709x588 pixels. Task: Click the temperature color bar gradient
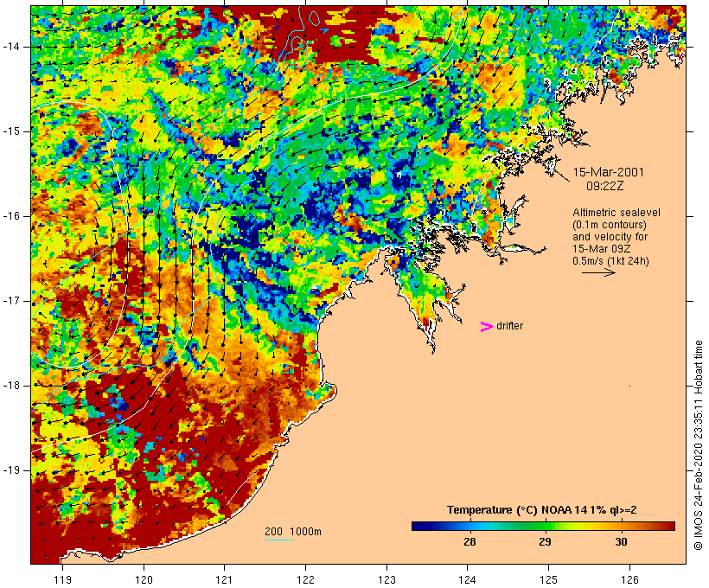(x=543, y=526)
